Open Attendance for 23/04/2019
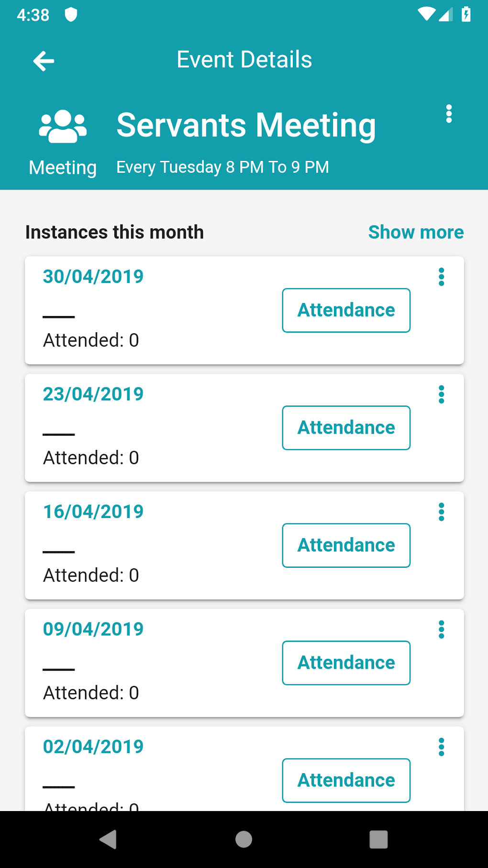 pyautogui.click(x=346, y=428)
